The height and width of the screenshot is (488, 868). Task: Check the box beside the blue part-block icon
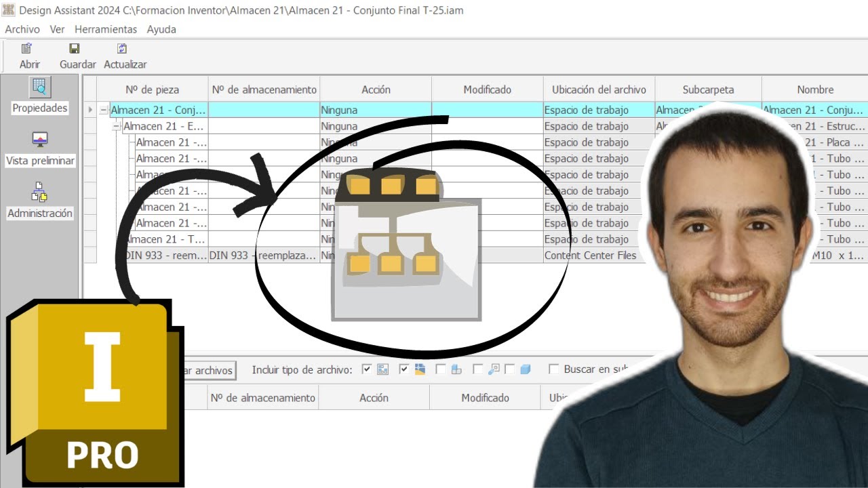pos(441,369)
